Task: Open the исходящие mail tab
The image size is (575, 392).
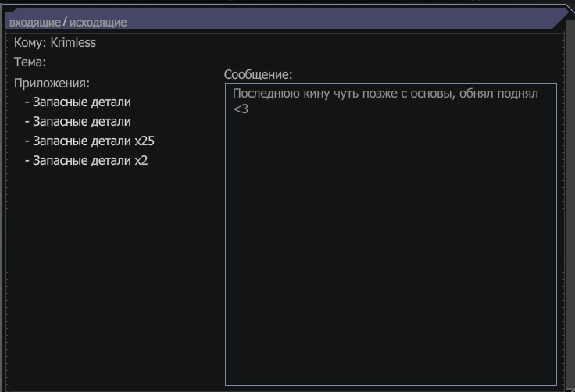Action: click(x=98, y=23)
